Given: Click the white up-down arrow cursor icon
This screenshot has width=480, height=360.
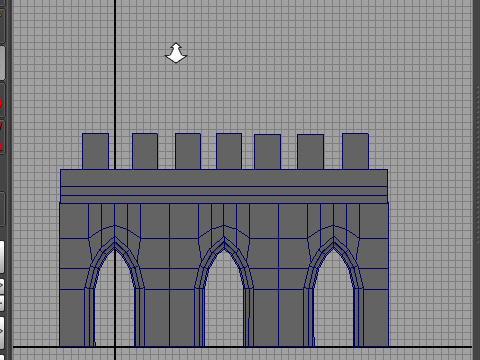Looking at the screenshot, I should pos(176,53).
